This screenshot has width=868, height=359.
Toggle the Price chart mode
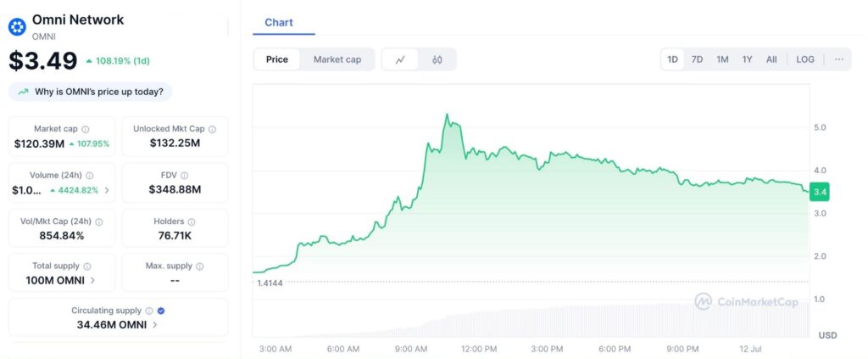pyautogui.click(x=276, y=59)
